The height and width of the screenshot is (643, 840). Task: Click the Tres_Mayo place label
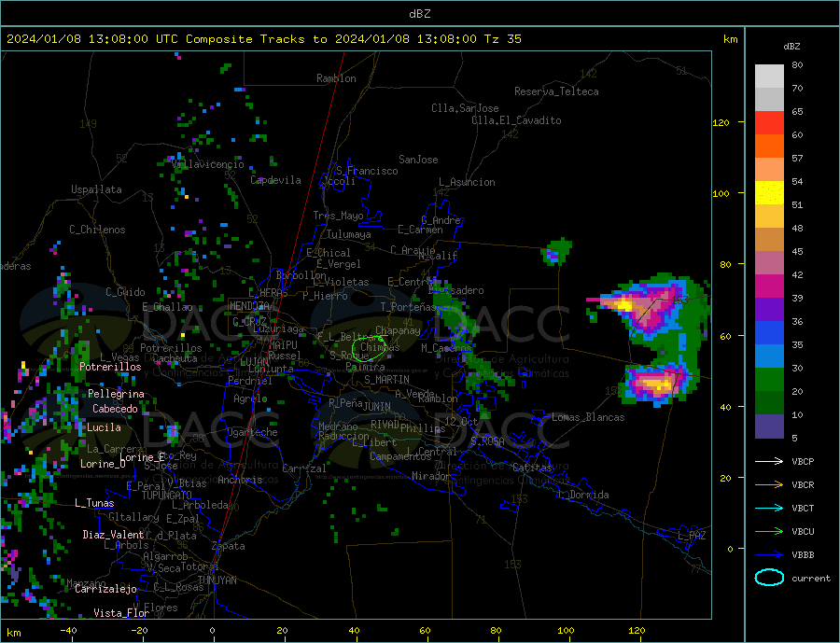pyautogui.click(x=339, y=216)
